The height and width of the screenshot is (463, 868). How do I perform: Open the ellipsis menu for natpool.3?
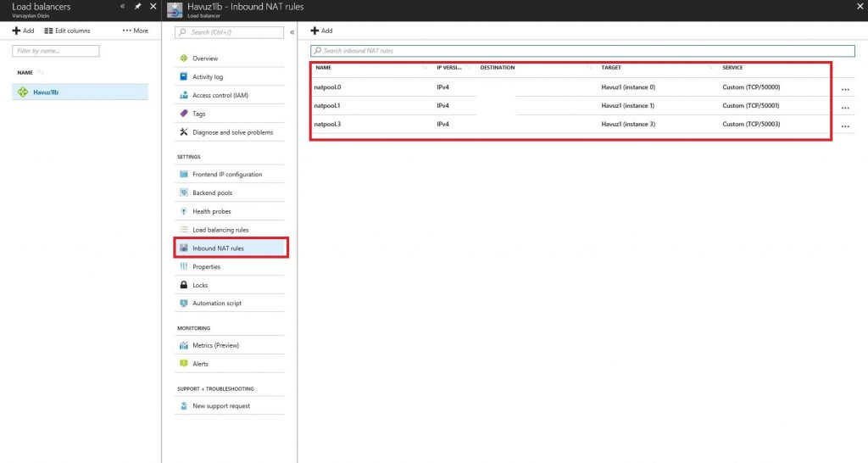click(845, 126)
